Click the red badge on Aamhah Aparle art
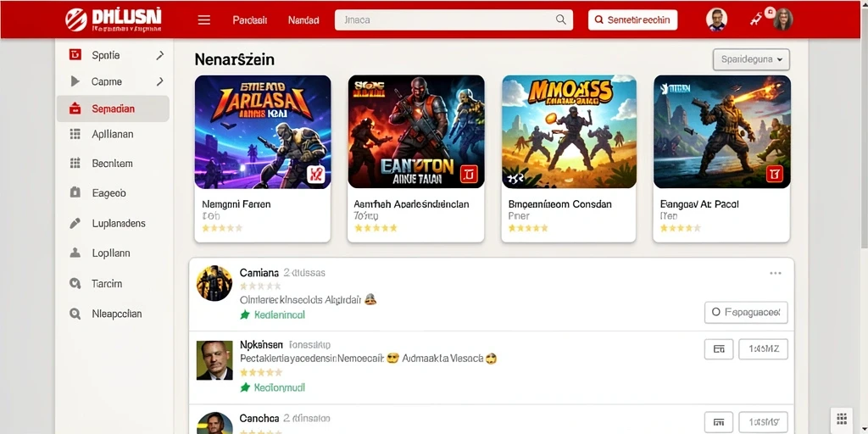The width and height of the screenshot is (868, 434). coord(468,175)
